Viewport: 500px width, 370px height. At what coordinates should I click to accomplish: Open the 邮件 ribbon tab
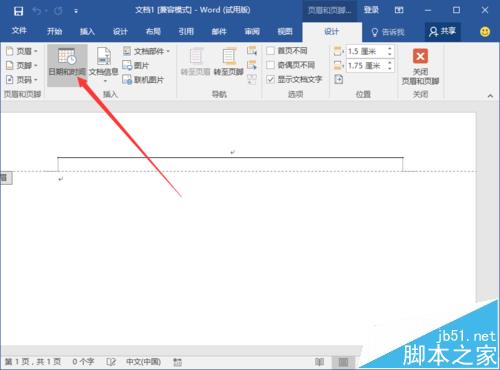coord(219,31)
